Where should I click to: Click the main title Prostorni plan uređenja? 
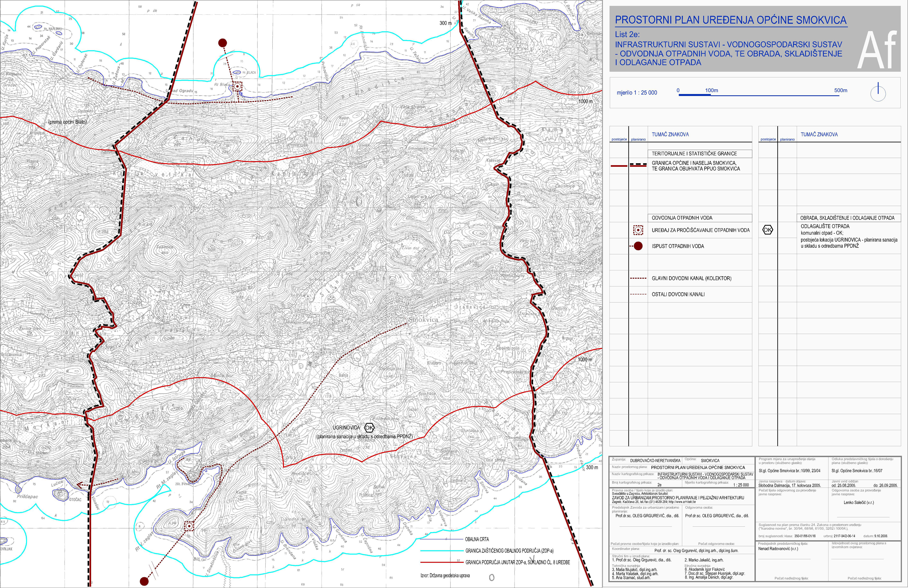click(731, 20)
